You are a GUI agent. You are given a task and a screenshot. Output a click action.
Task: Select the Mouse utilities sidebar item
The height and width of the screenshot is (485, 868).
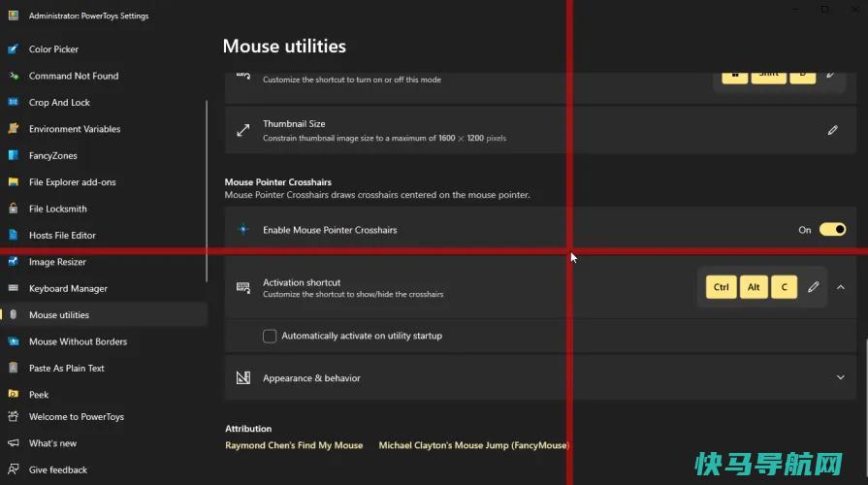(104, 314)
